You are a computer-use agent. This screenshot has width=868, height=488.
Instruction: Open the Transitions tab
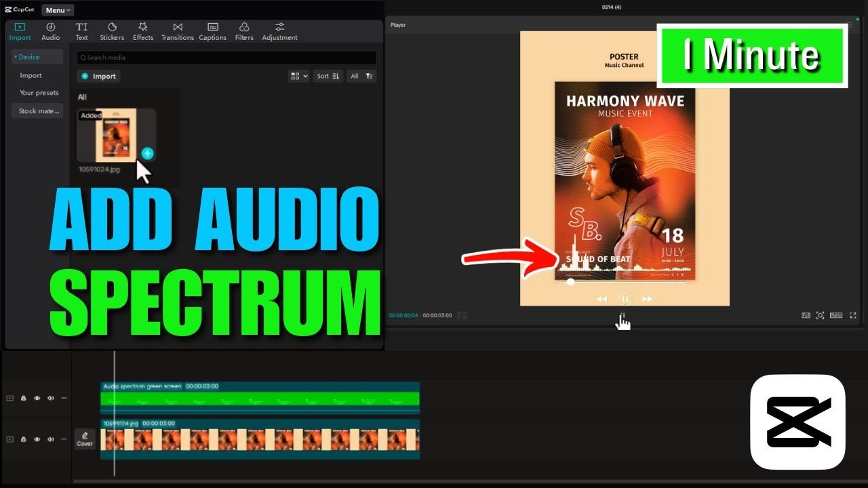[177, 31]
